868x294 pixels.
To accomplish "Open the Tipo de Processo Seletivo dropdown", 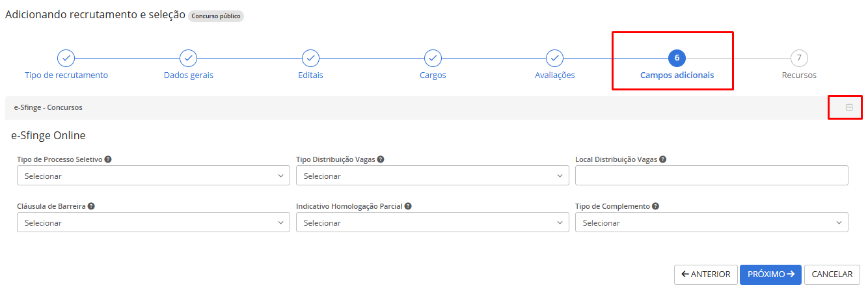I will point(154,176).
